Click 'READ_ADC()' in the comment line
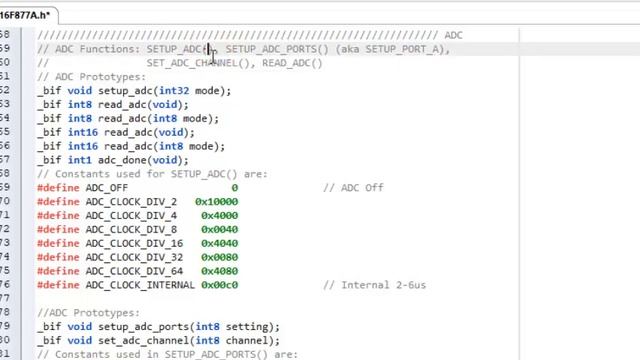Image resolution: width=640 pixels, height=360 pixels. pyautogui.click(x=292, y=63)
